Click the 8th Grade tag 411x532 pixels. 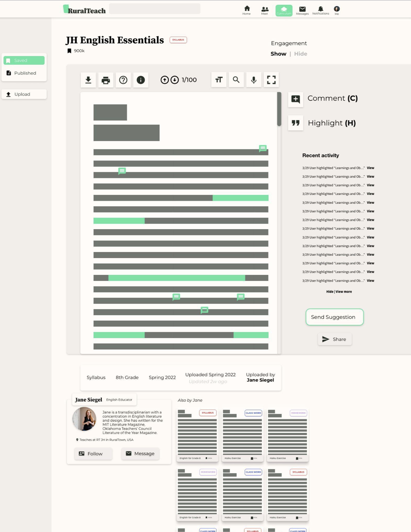[127, 377]
